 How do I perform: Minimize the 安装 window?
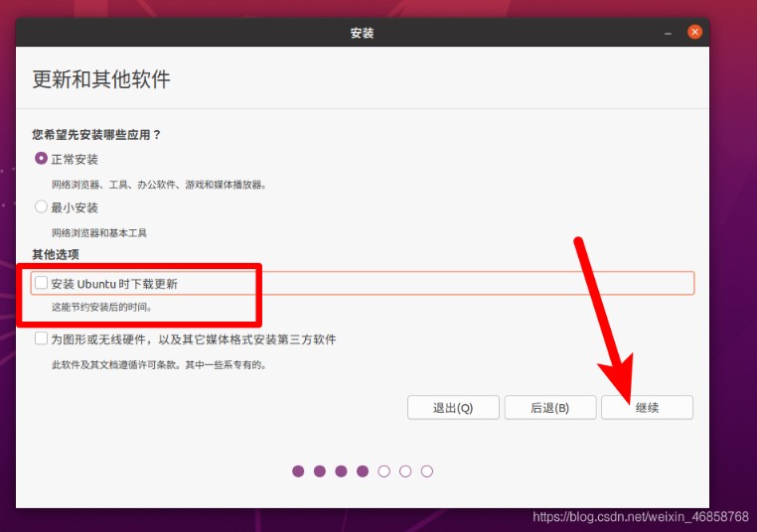(x=669, y=33)
